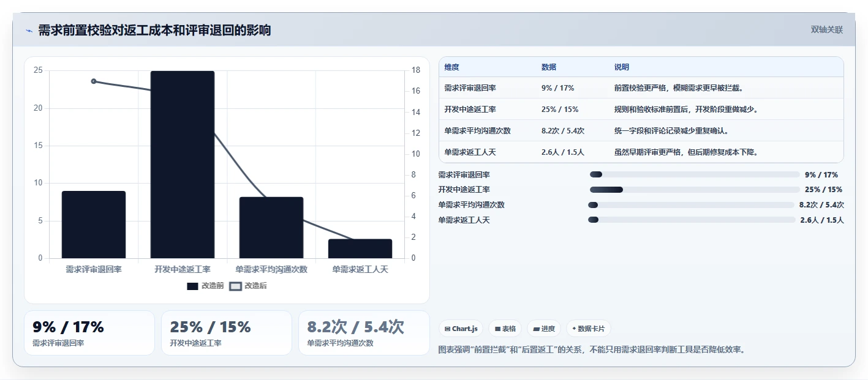Click the description 虽然早期评审更严格，但后期修复成本下降。
Image resolution: width=868 pixels, height=380 pixels.
686,152
